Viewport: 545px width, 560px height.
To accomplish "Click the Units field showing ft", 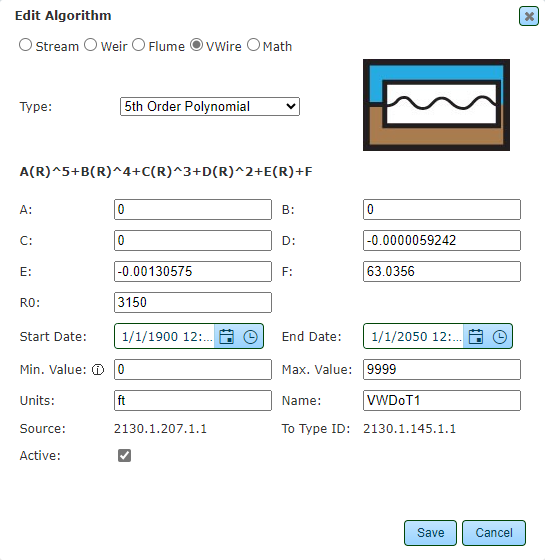I will pyautogui.click(x=193, y=400).
